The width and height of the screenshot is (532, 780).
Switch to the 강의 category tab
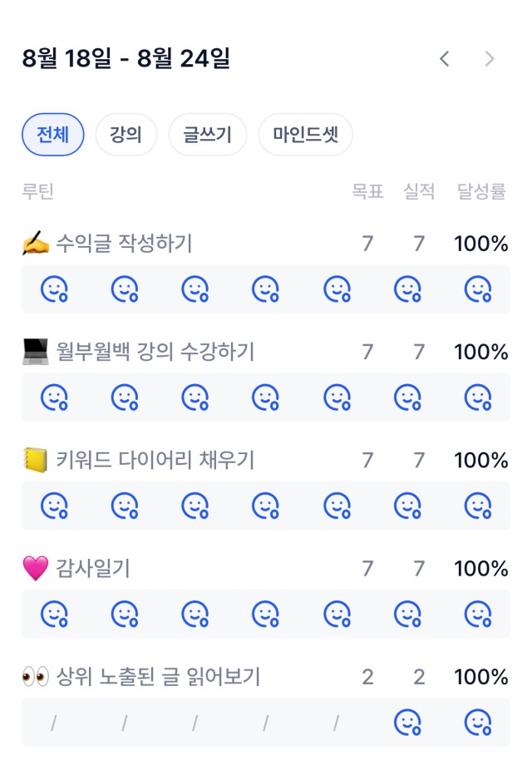(126, 135)
